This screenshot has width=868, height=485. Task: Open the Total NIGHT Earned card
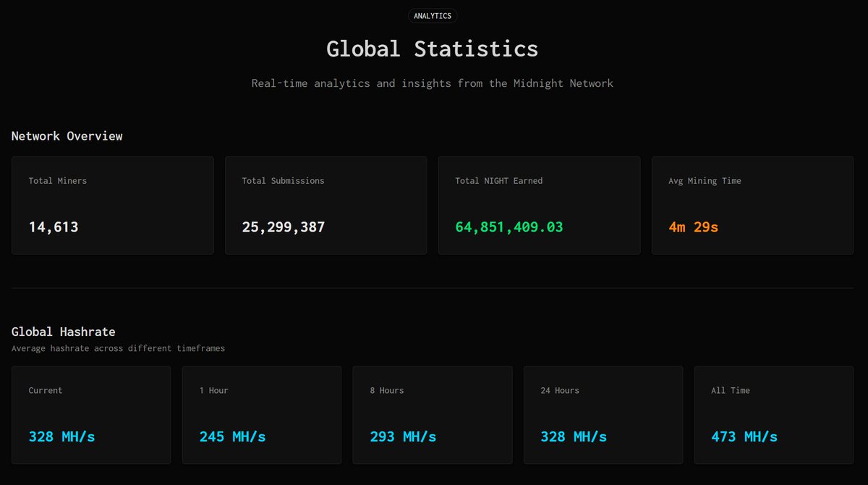coord(539,205)
